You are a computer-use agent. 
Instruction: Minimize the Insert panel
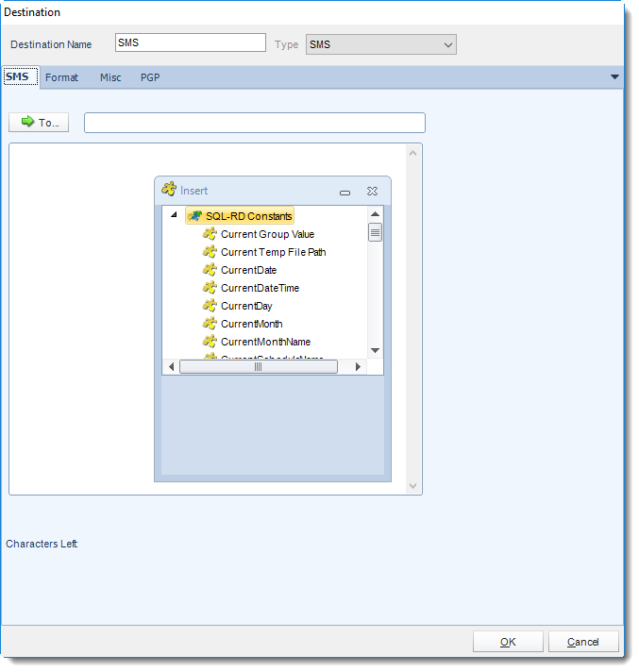tap(345, 193)
